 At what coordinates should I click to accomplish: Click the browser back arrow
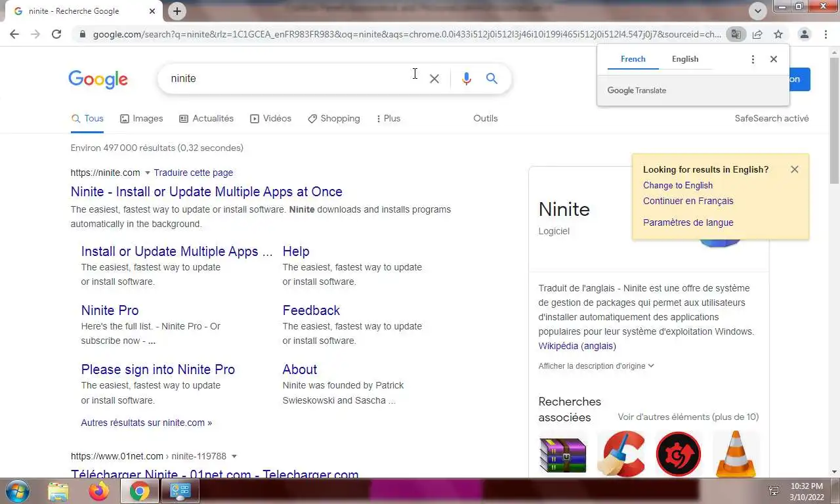(x=14, y=34)
